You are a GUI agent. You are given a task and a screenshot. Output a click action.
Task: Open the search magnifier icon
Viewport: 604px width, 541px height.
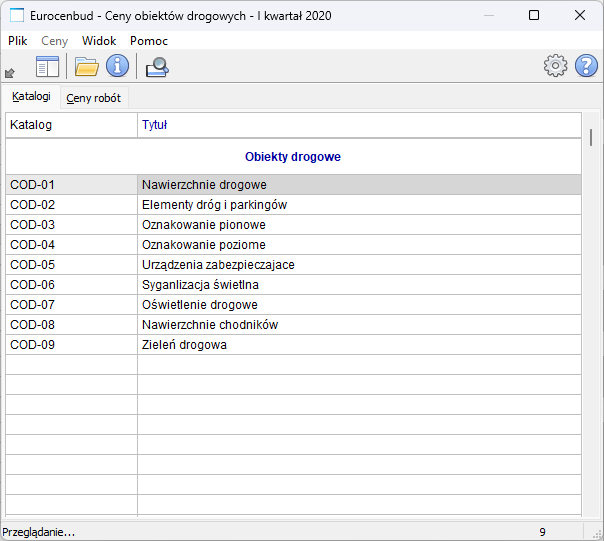(157, 67)
